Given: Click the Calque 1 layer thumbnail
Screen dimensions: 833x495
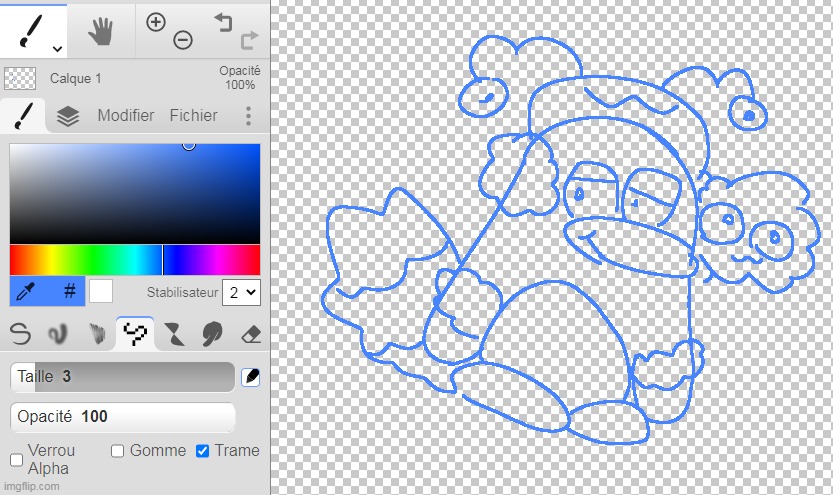Looking at the screenshot, I should pyautogui.click(x=20, y=78).
